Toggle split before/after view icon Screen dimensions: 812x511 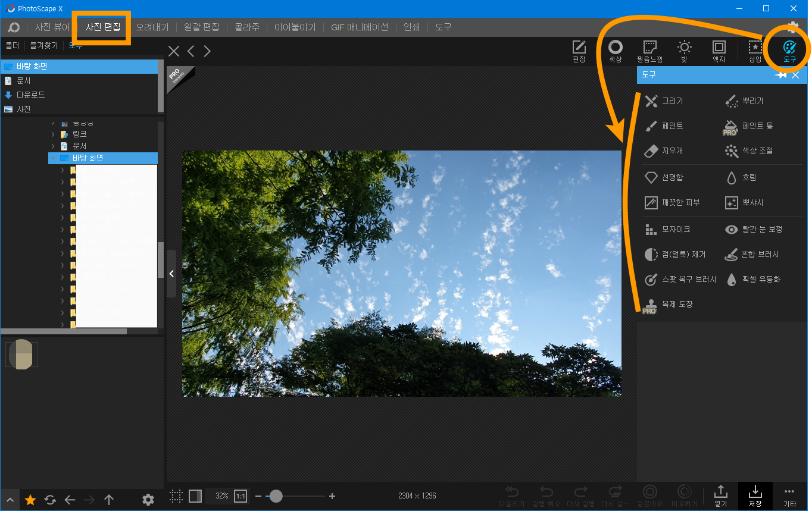pyautogui.click(x=195, y=496)
